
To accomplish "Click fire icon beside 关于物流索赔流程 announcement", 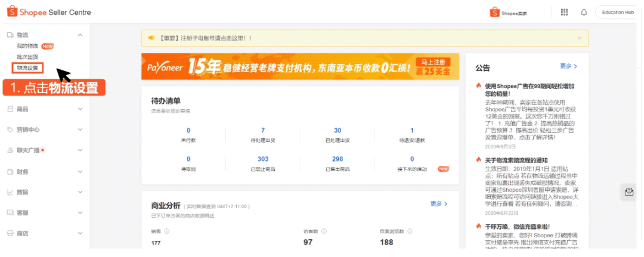I will 478,160.
